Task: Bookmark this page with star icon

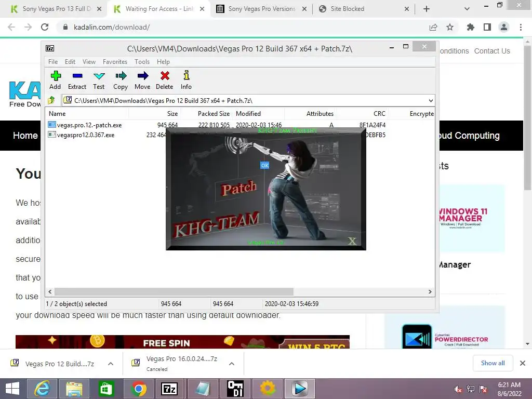Action: 450,27
